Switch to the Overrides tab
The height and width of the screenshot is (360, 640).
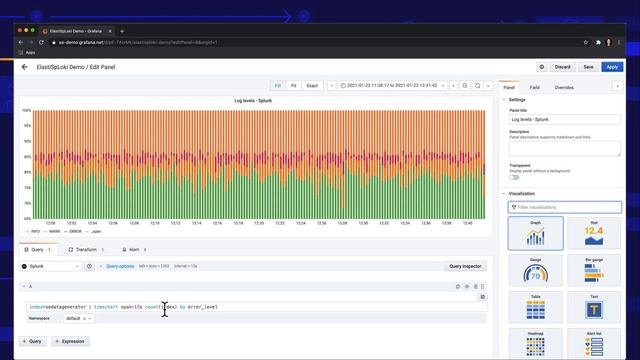tap(564, 87)
